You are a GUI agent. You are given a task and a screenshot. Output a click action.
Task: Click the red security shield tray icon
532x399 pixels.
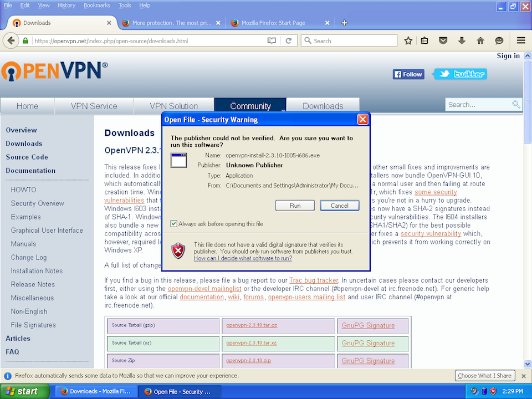tap(493, 391)
